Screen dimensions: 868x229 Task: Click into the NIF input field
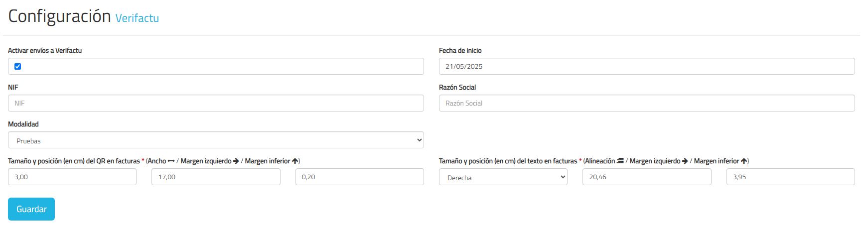click(x=216, y=104)
